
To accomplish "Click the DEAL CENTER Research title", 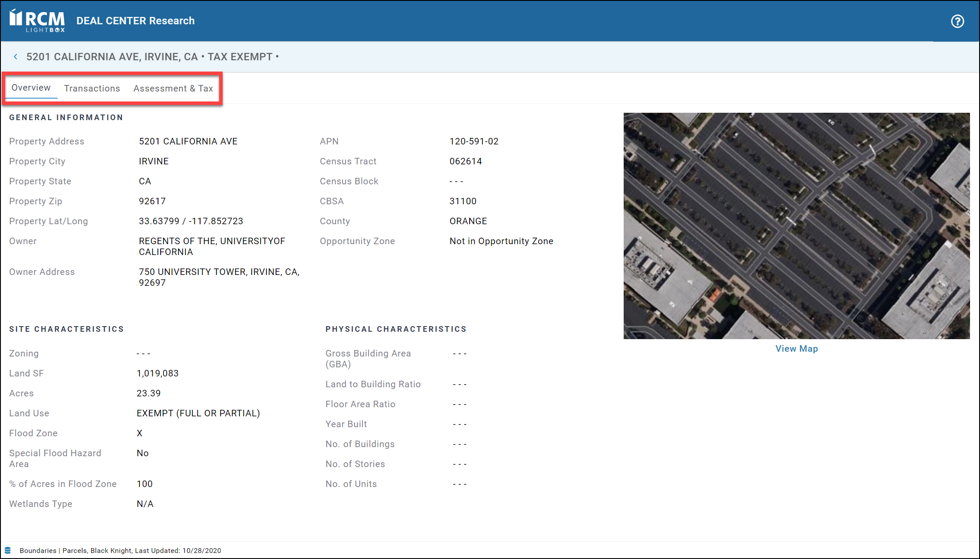I will coord(135,21).
